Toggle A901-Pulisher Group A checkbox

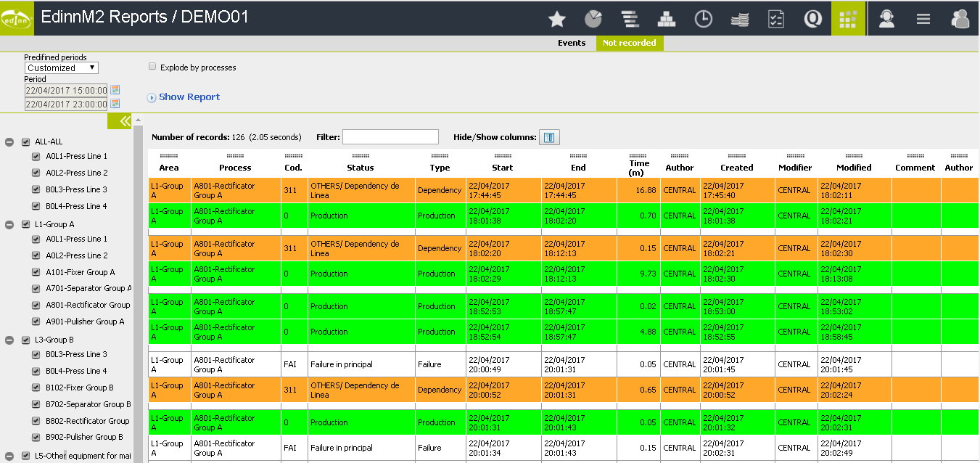(x=36, y=321)
